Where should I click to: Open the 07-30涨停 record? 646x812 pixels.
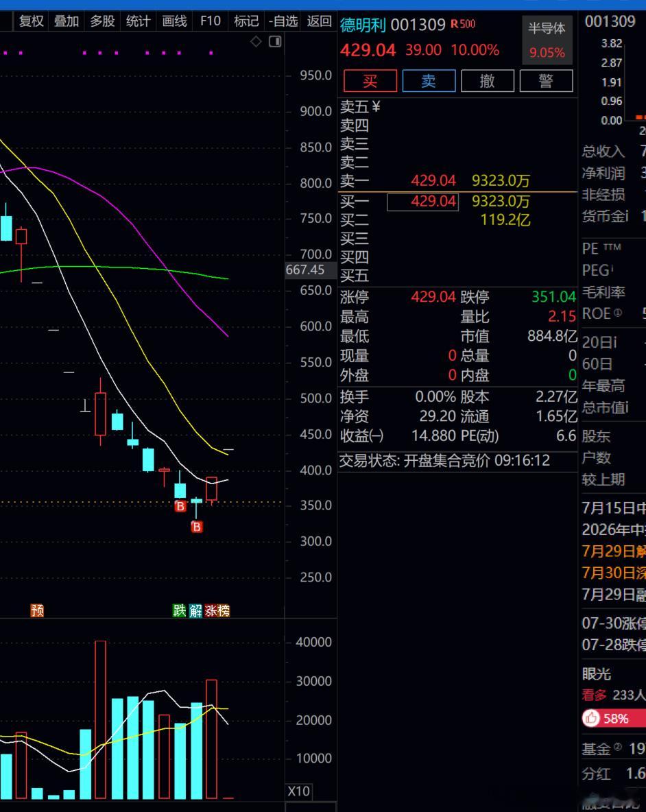click(613, 623)
